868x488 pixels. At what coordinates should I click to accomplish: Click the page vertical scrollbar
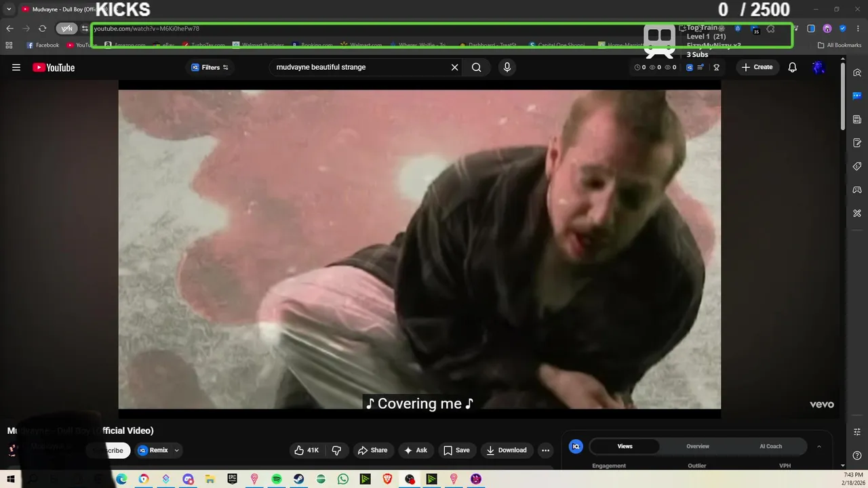pyautogui.click(x=843, y=97)
